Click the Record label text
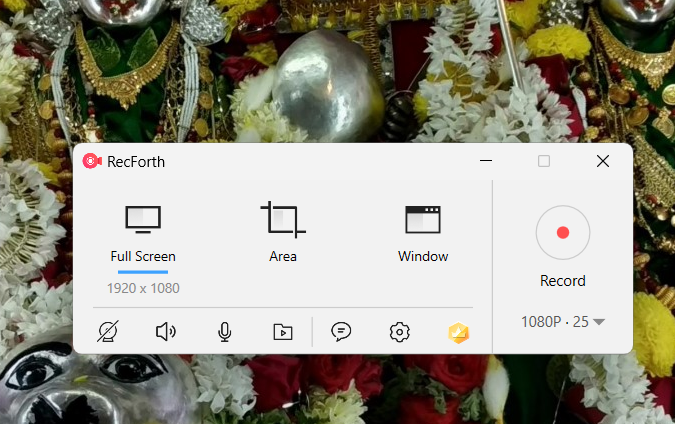This screenshot has width=675, height=424. coord(563,281)
